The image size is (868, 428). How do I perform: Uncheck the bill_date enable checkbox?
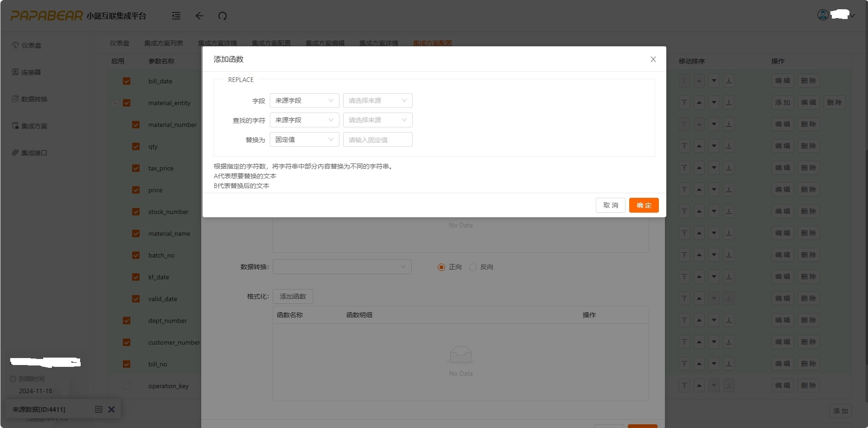pos(127,81)
